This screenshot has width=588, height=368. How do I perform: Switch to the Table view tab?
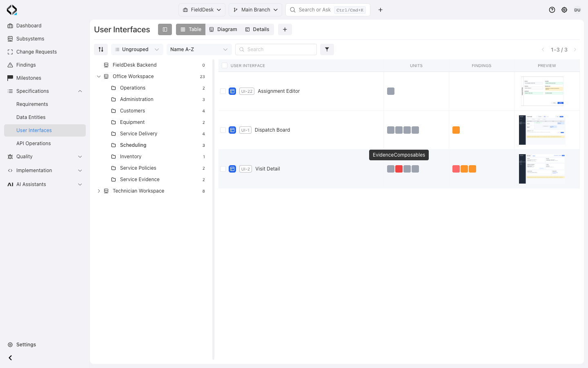pyautogui.click(x=191, y=29)
